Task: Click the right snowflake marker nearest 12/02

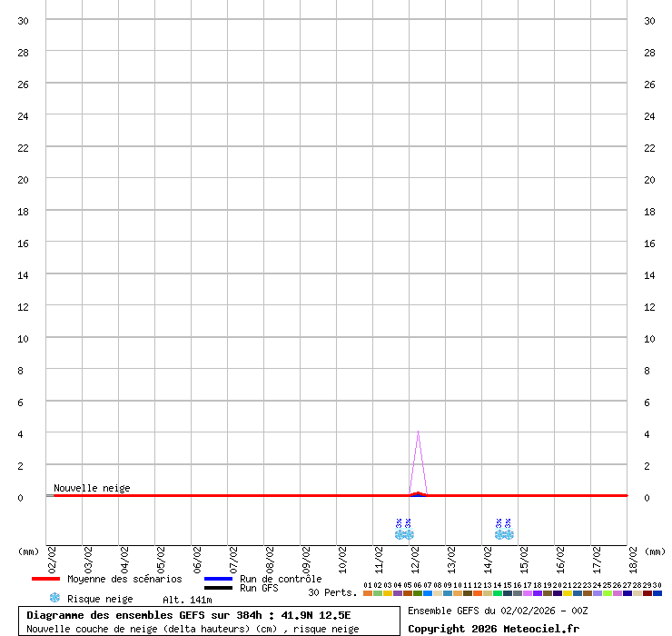Action: (x=409, y=534)
